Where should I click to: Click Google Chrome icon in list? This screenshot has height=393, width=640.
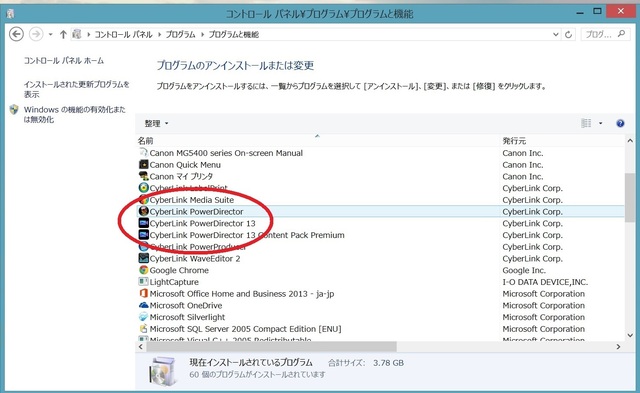coord(143,270)
